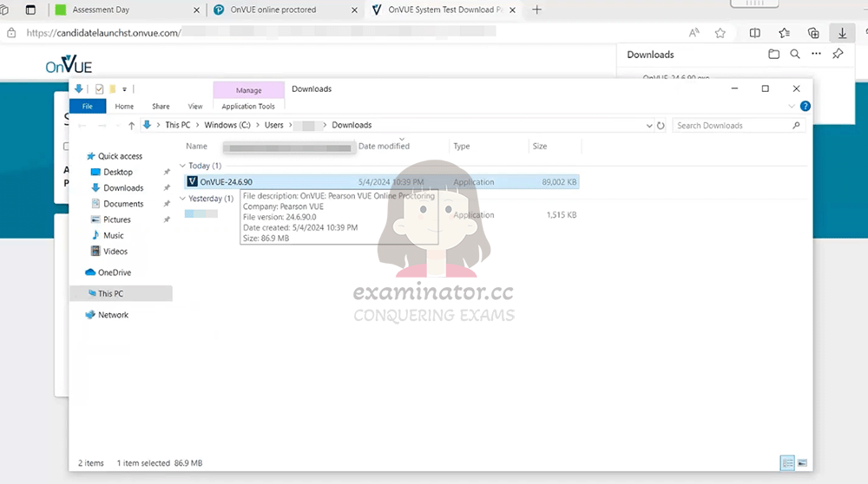Screen dimensions: 868x484
Task: Search downloads in the Downloads flyout
Action: 795,54
